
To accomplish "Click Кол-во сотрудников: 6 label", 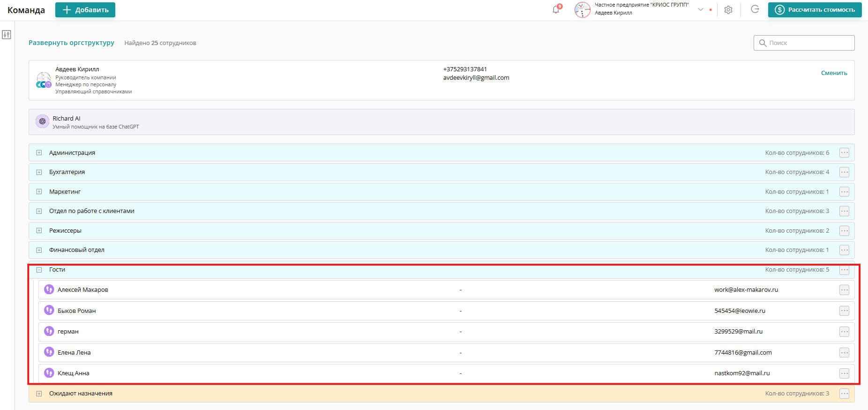I will pyautogui.click(x=797, y=153).
